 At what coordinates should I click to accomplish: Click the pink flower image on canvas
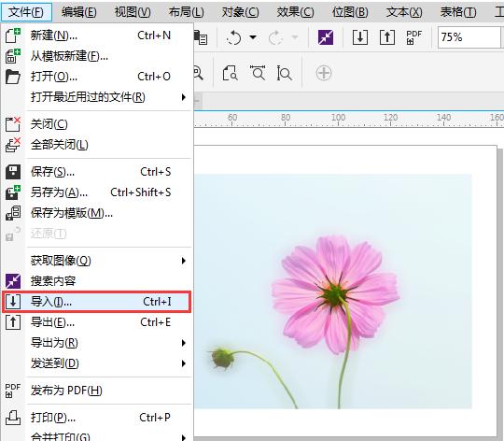333,292
